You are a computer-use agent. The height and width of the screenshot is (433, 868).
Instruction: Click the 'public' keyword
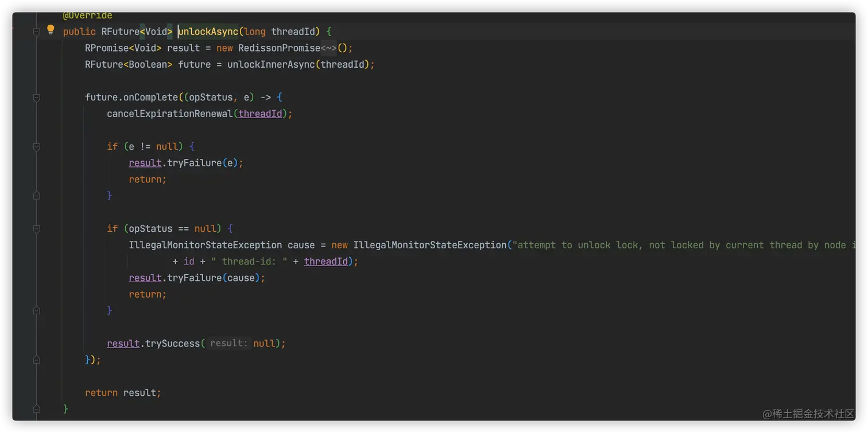coord(79,32)
